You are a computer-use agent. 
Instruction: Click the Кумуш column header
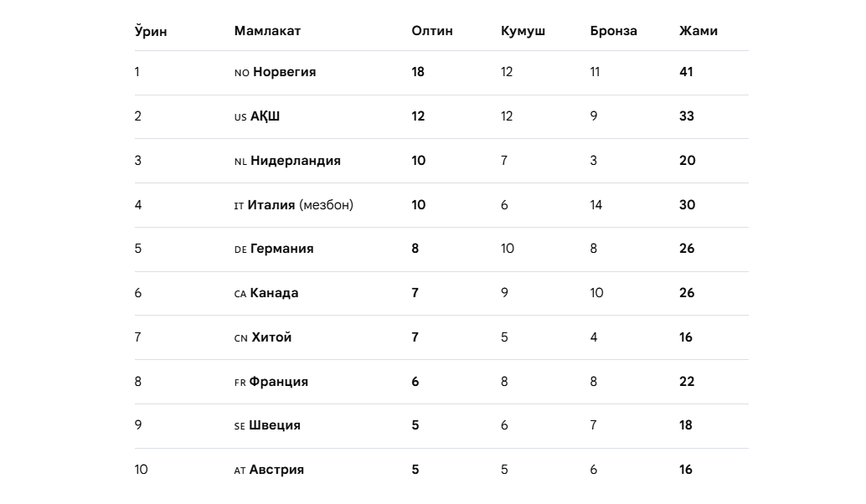(x=523, y=31)
